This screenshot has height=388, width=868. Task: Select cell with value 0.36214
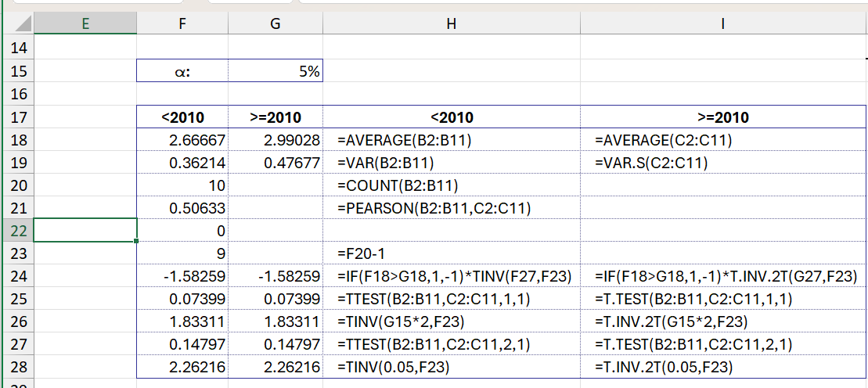(182, 163)
